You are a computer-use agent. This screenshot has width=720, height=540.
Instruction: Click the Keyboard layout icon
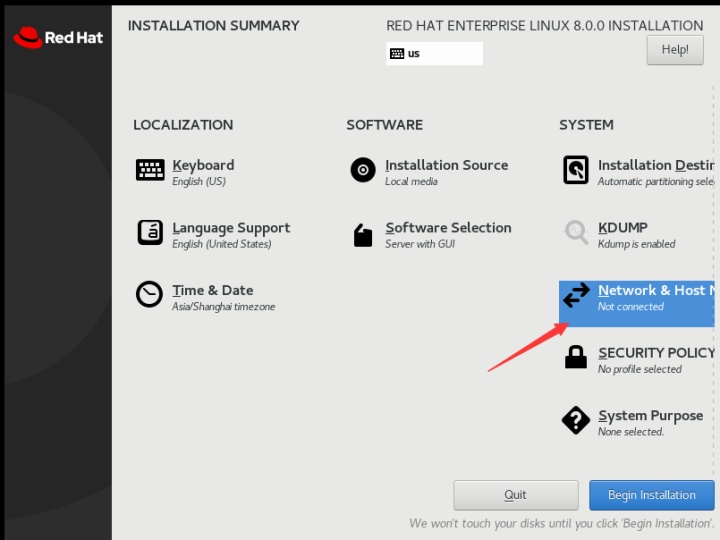pos(150,170)
